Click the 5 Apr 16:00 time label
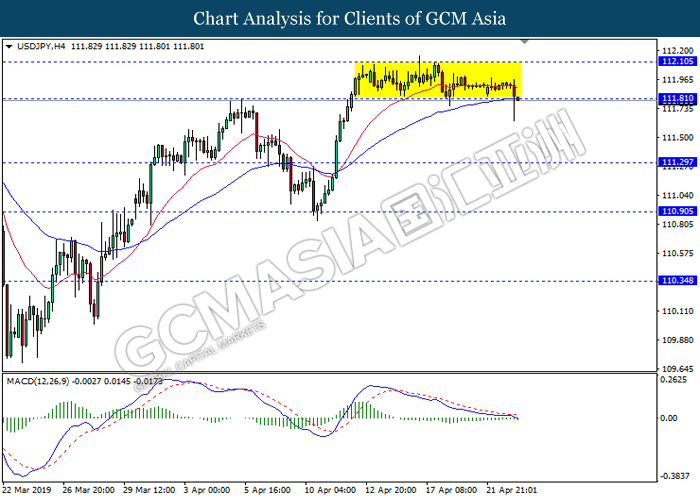700x500 pixels. pos(267,490)
